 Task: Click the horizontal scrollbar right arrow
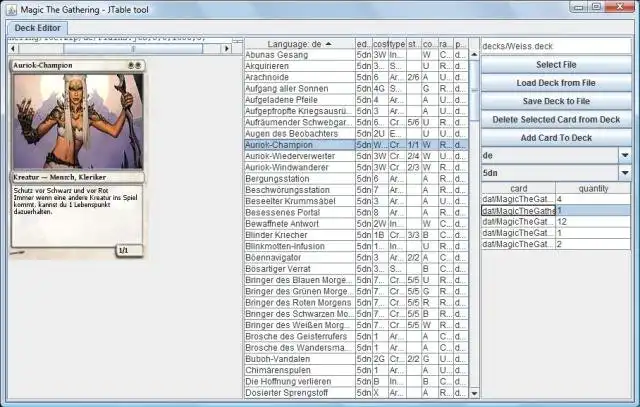pos(227,49)
